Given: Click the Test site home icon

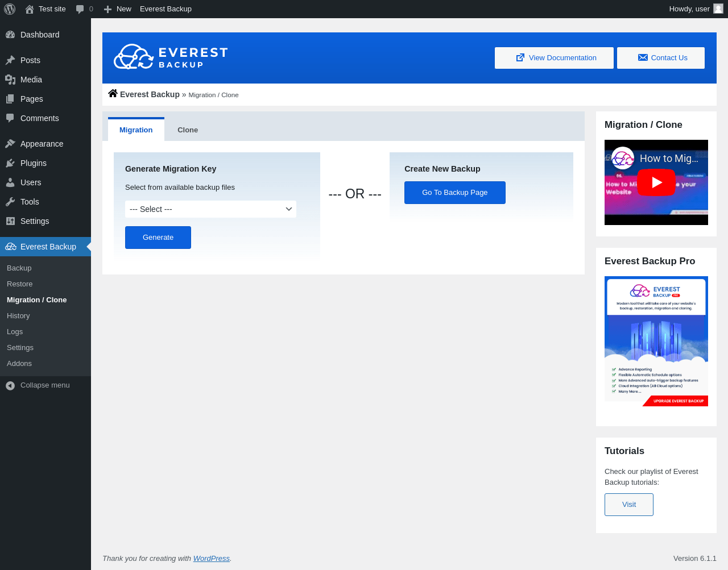Looking at the screenshot, I should coord(30,9).
